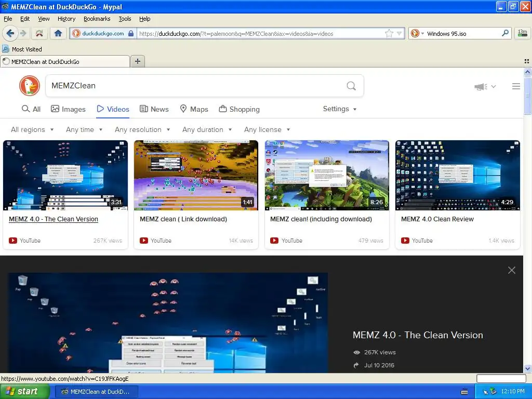Switch to News results
Viewport: 532px width, 399px height.
point(154,109)
